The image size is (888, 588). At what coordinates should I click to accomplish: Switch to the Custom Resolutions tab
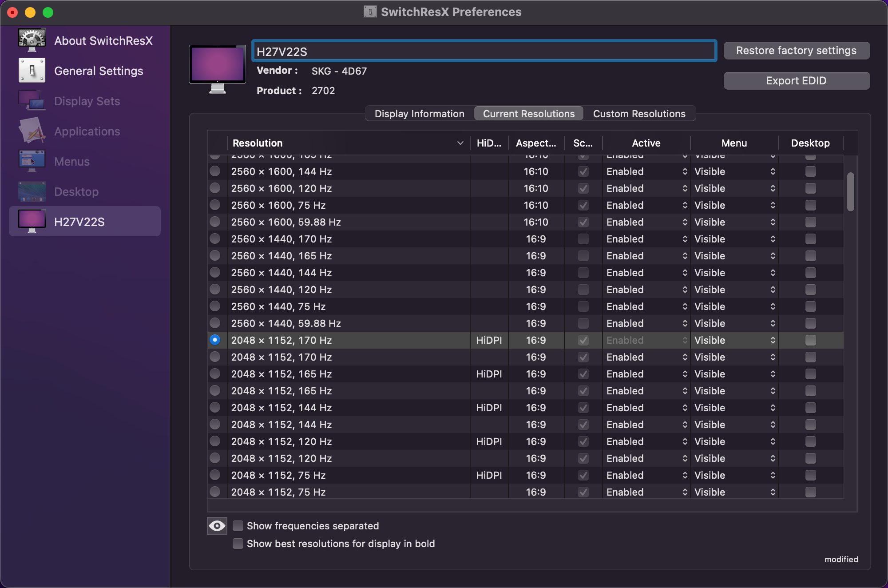click(639, 114)
